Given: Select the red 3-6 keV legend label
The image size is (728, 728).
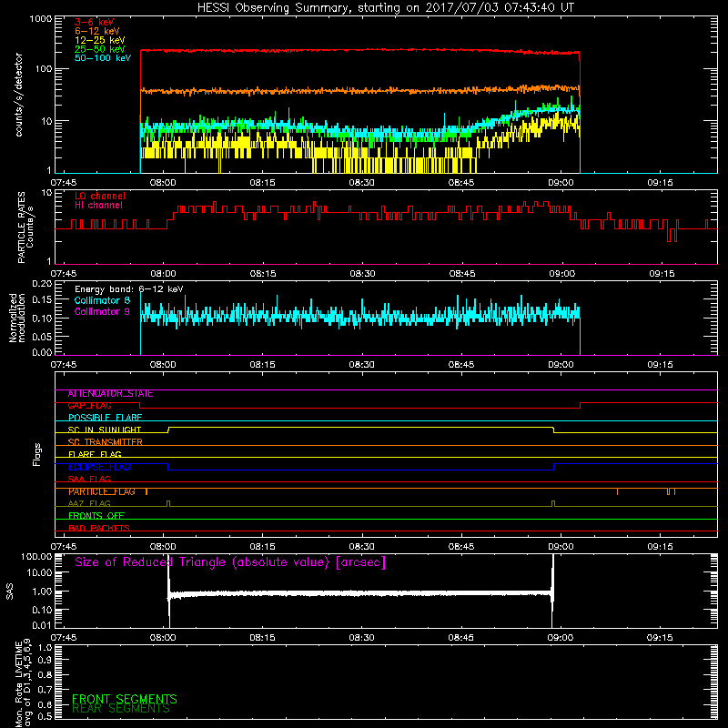Looking at the screenshot, I should [95, 22].
